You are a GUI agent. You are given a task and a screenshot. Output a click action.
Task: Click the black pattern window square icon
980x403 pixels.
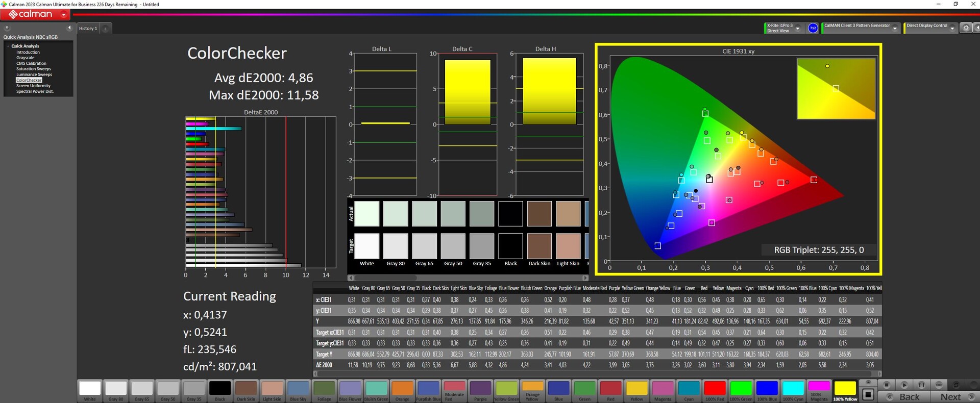(868, 394)
